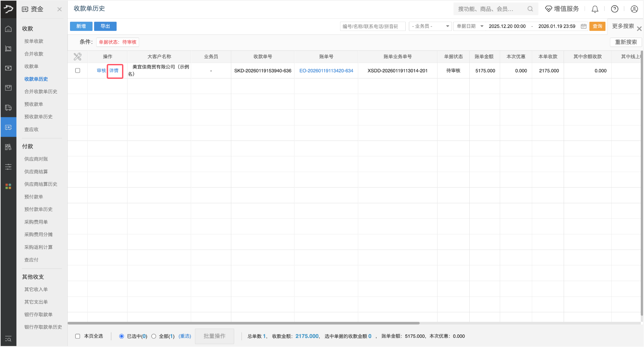Open 预收款单 in the sidebar menu

click(34, 104)
